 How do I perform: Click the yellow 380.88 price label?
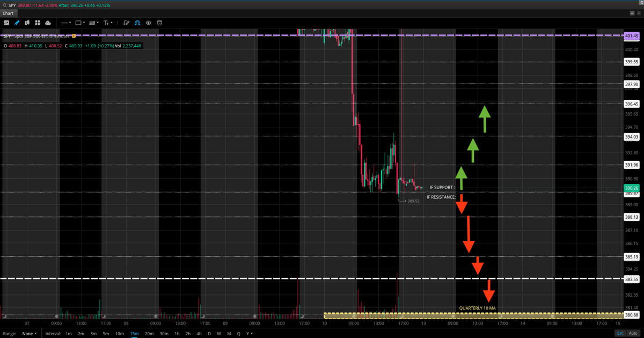click(632, 315)
